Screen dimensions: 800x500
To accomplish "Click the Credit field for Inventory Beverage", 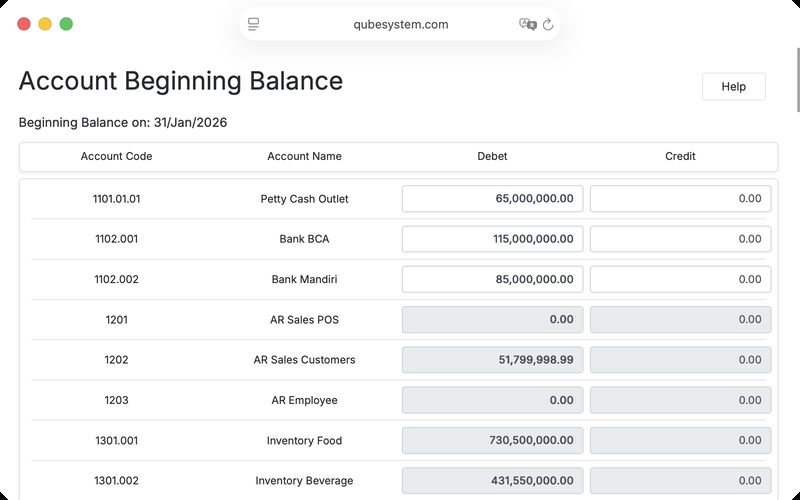I will 681,481.
